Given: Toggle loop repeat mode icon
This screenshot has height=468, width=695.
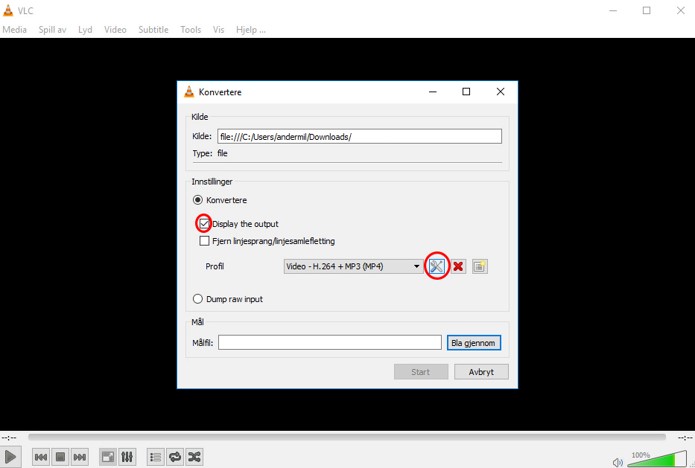Looking at the screenshot, I should click(x=175, y=456).
